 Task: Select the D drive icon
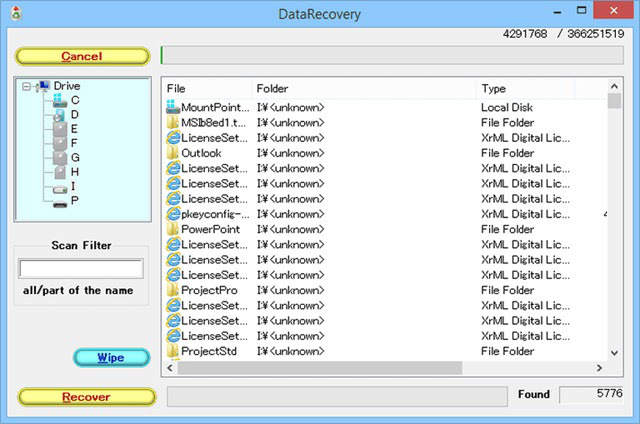click(60, 115)
